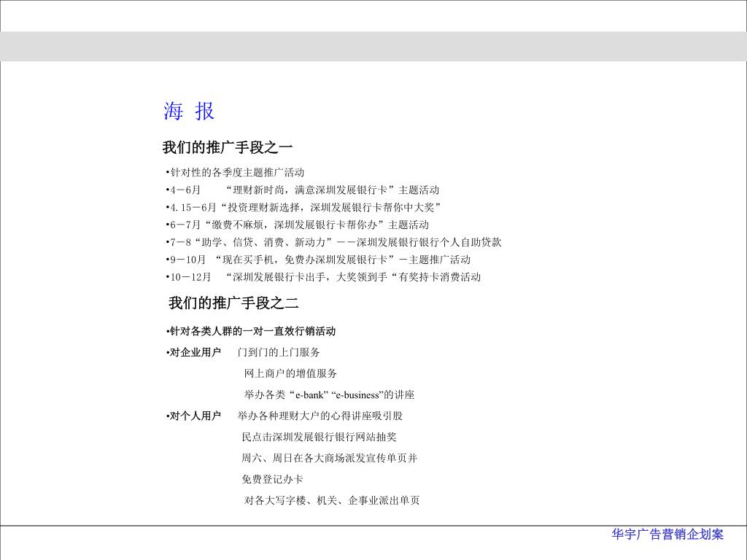
Task: Select line 民点击深圳发展银行银行网站抽奖
Action: point(320,437)
